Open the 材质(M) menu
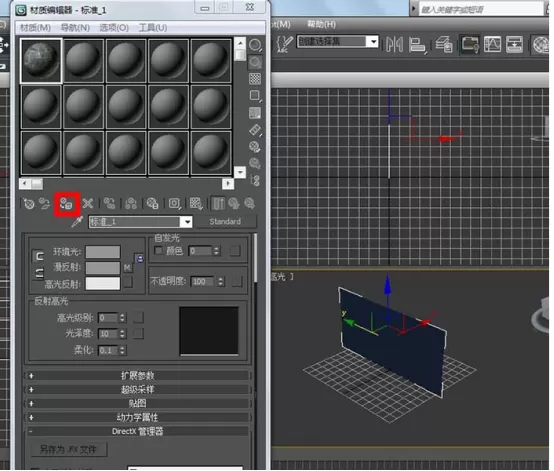Screen dimensions: 554x471 (x=35, y=28)
